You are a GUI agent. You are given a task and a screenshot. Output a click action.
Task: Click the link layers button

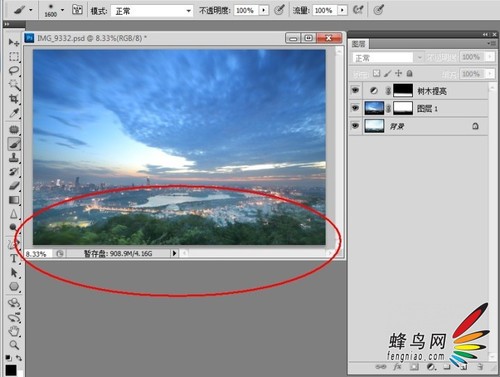[380, 367]
